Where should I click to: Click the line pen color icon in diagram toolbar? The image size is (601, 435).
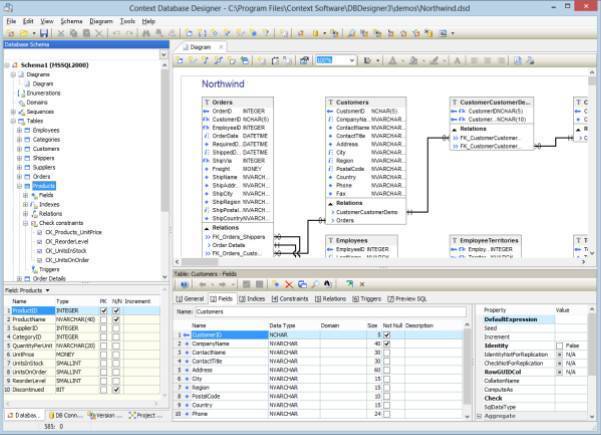tap(434, 60)
